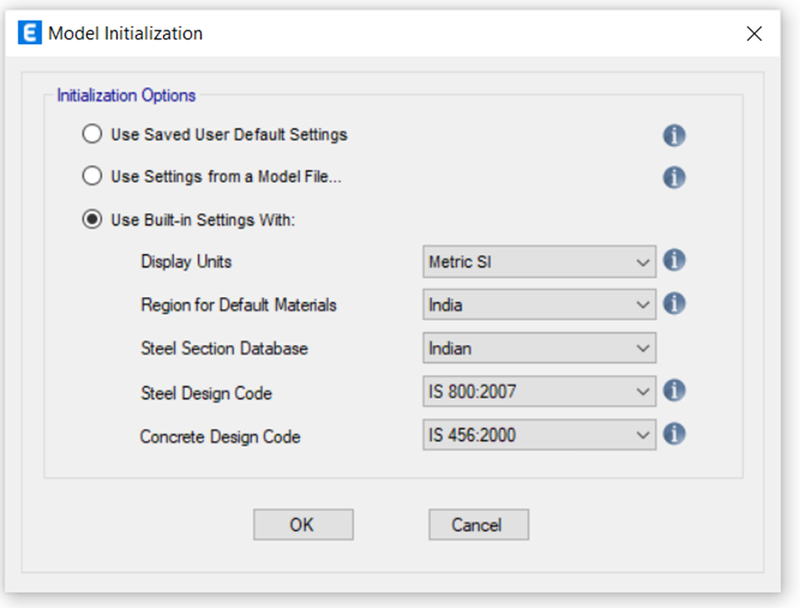This screenshot has height=608, width=800.
Task: Show info about Concrete Design Code
Action: [x=674, y=434]
